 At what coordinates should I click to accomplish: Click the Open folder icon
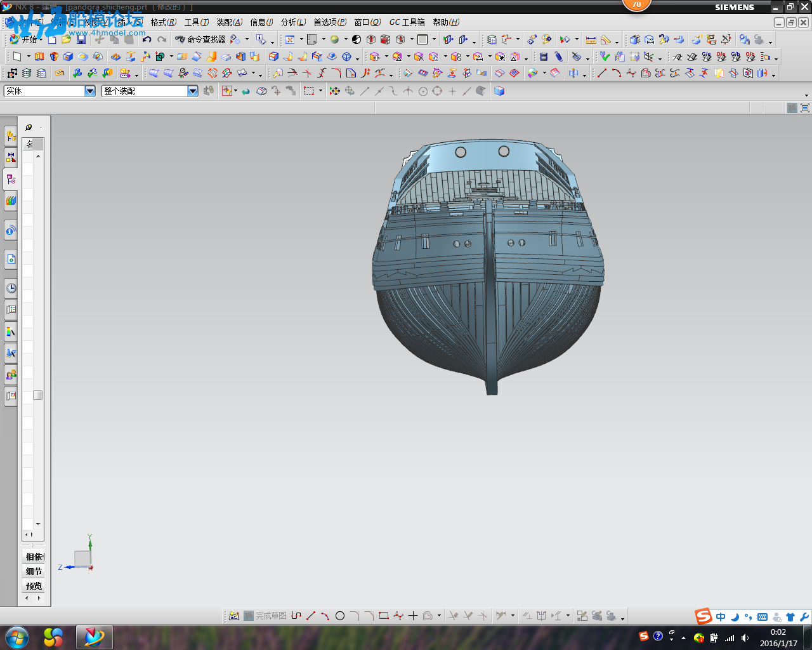[x=66, y=39]
